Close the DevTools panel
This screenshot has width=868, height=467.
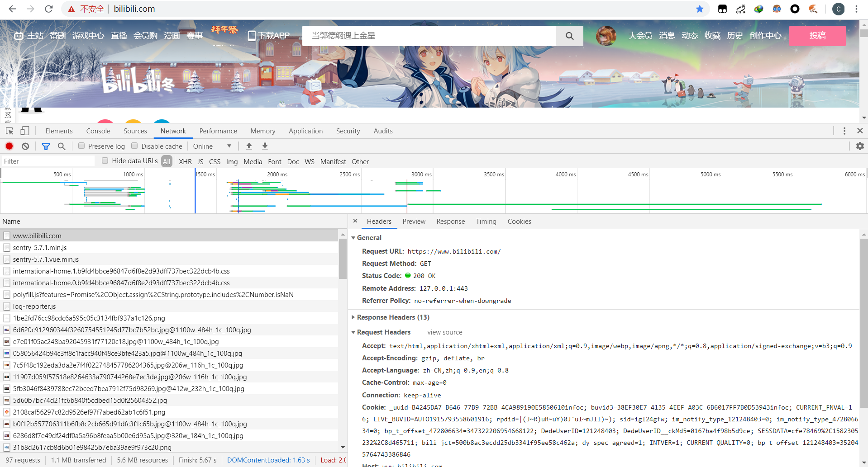coord(860,131)
